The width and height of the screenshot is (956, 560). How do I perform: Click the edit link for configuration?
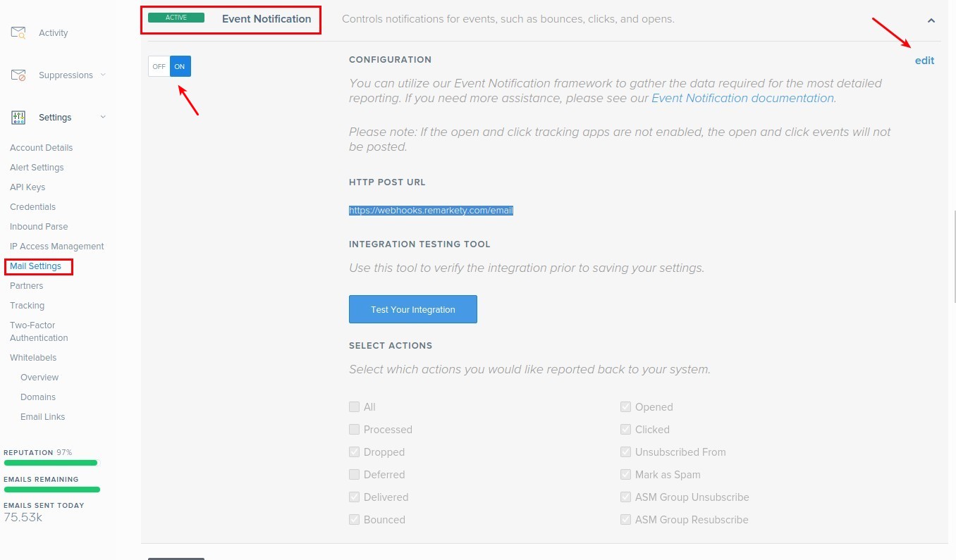point(924,61)
